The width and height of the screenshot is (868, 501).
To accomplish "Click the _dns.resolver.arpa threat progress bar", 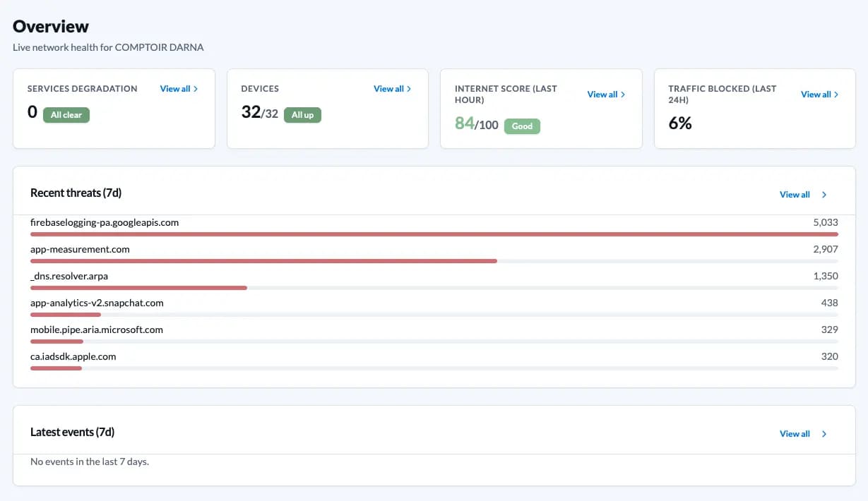I will [x=434, y=288].
